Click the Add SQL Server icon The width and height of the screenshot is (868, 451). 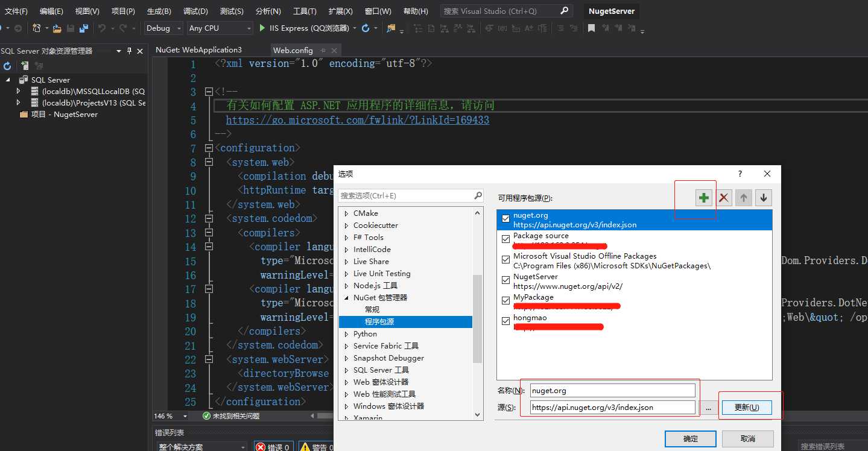pos(25,65)
